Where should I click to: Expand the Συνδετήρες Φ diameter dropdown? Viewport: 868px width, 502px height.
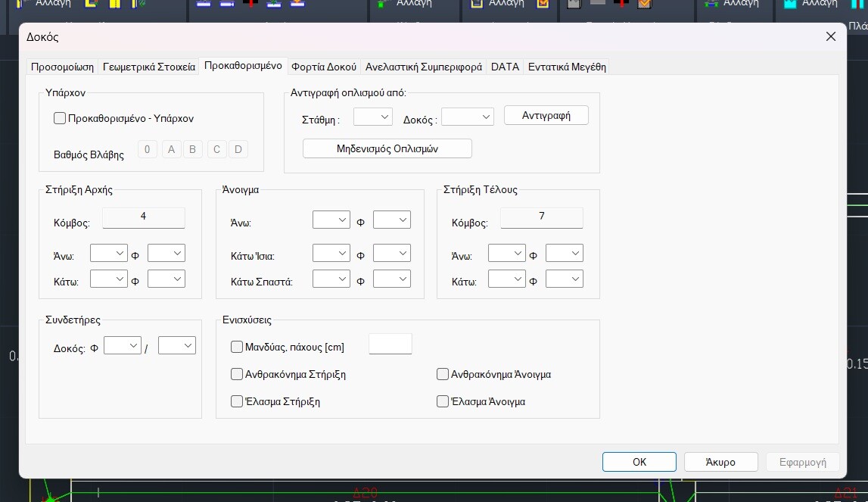click(123, 345)
